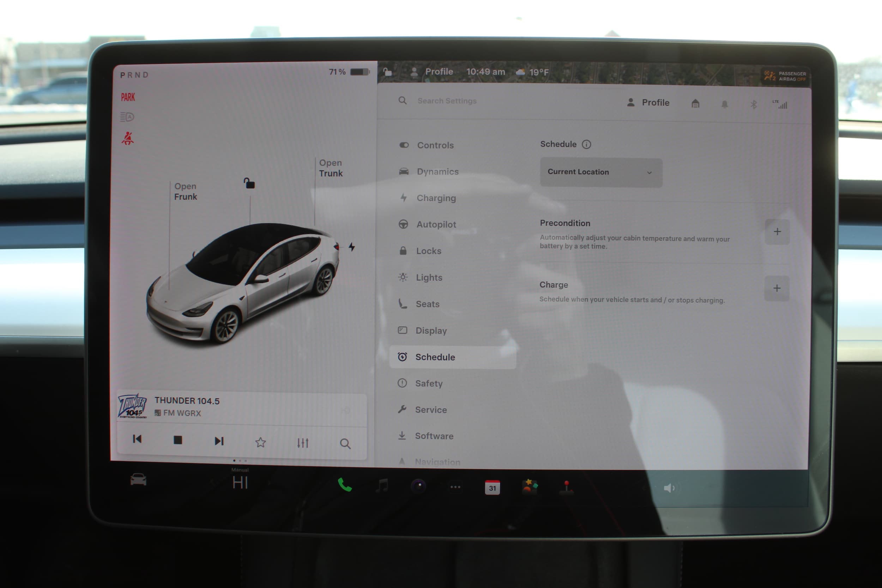Add a new Charge schedule
The image size is (882, 588).
pos(777,289)
